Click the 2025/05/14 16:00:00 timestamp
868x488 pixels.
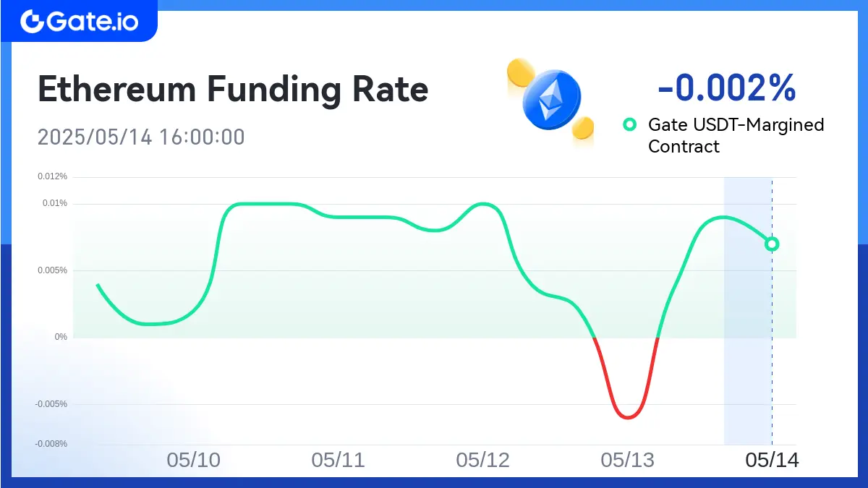(x=141, y=137)
